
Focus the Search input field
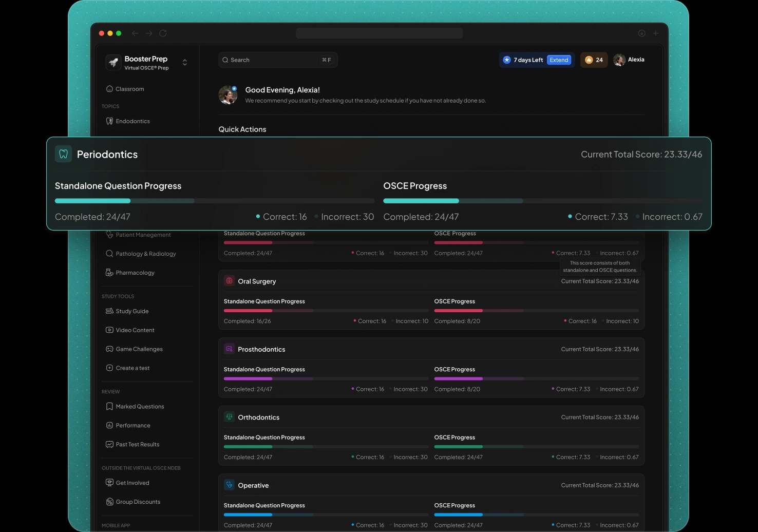pos(278,60)
